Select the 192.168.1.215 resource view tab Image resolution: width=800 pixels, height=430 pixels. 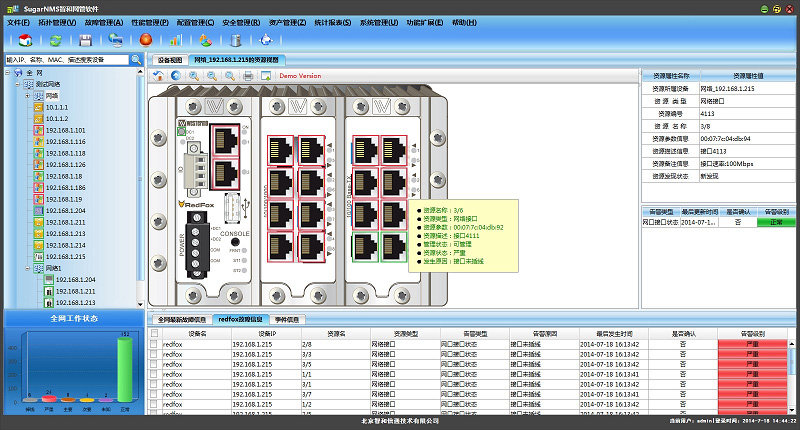[236, 60]
